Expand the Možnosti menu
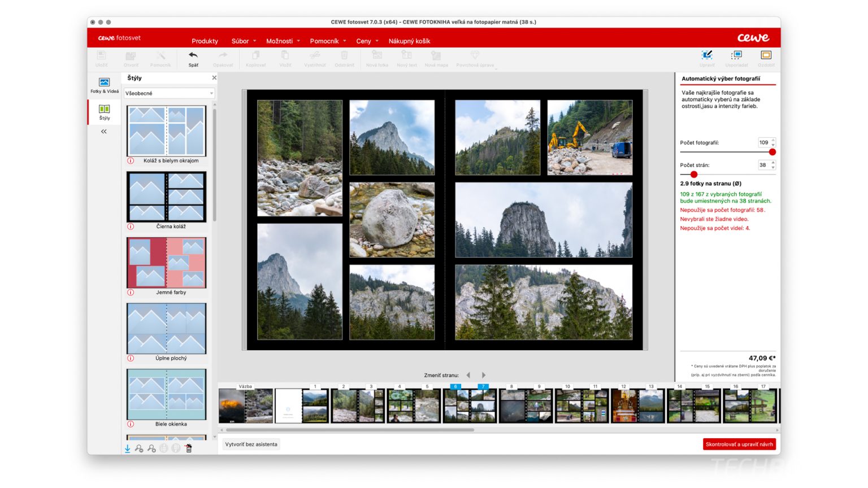This screenshot has width=868, height=488. coord(283,41)
